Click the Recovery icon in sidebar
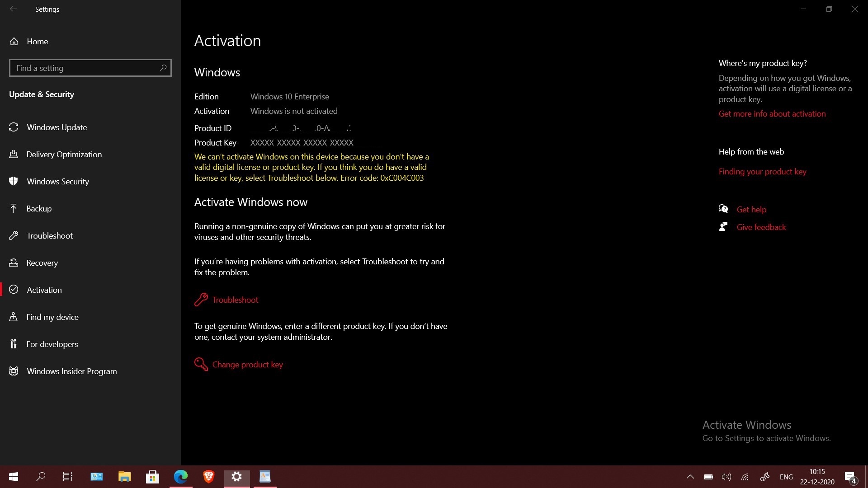Screen dimensions: 868x488 click(14, 263)
